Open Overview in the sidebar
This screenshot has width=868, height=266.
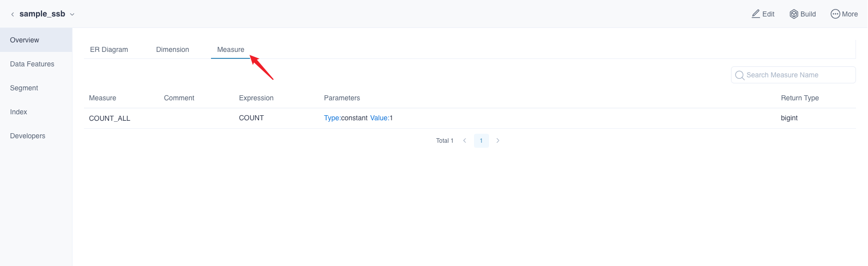click(24, 40)
